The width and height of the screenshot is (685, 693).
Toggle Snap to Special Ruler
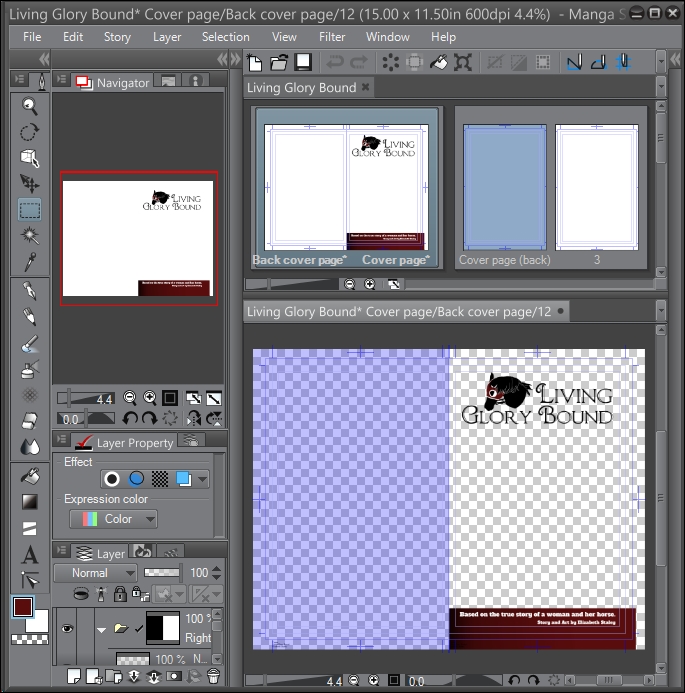pos(599,62)
